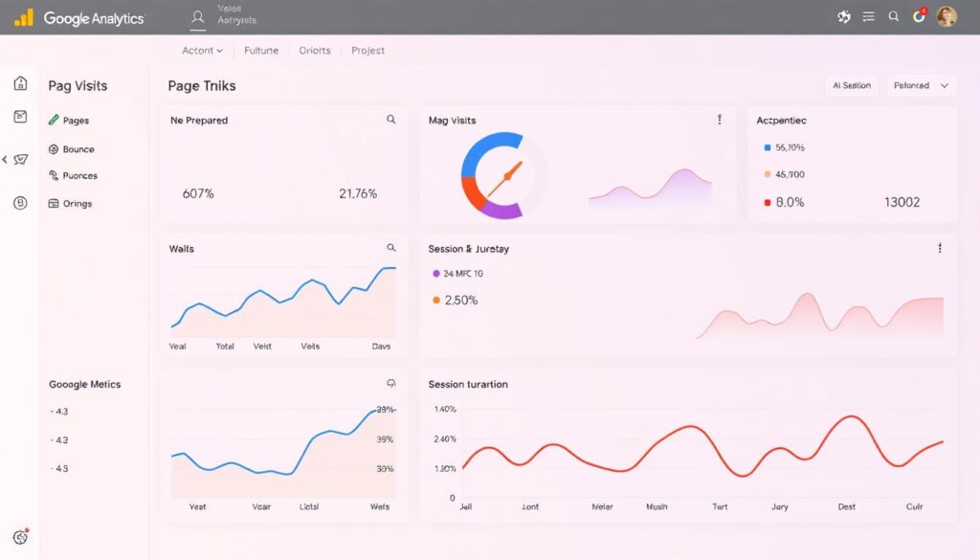Open the Bounce section in the sidebar
Image resolution: width=980 pixels, height=560 pixels.
(x=78, y=148)
